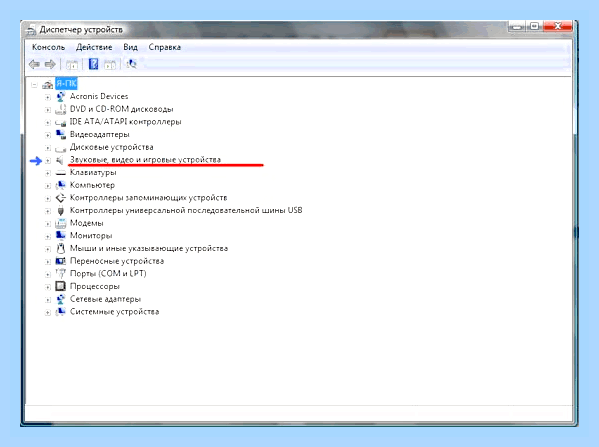
Task: Open the Вид menu
Action: pos(130,47)
